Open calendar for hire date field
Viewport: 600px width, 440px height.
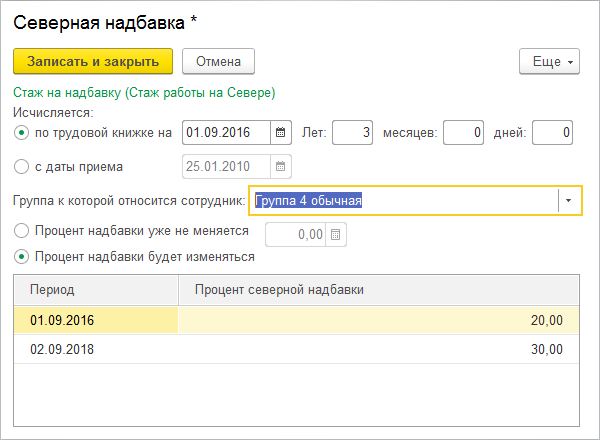tap(281, 167)
